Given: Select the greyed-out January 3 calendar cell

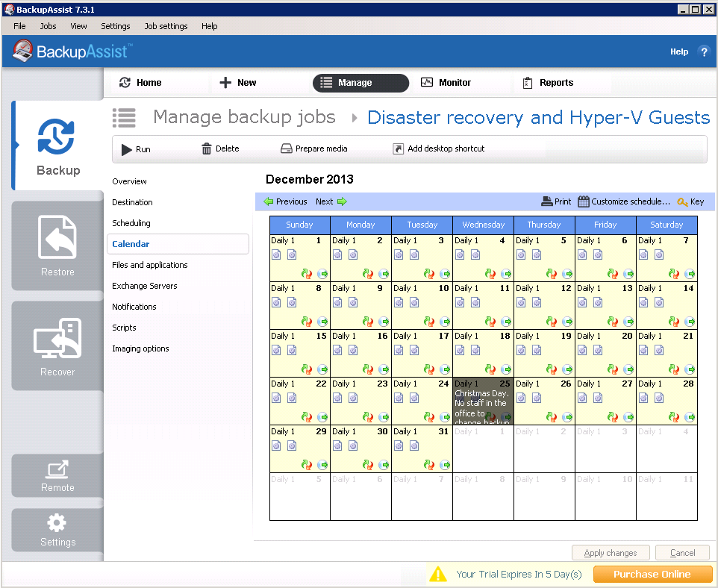Looking at the screenshot, I should [605, 448].
